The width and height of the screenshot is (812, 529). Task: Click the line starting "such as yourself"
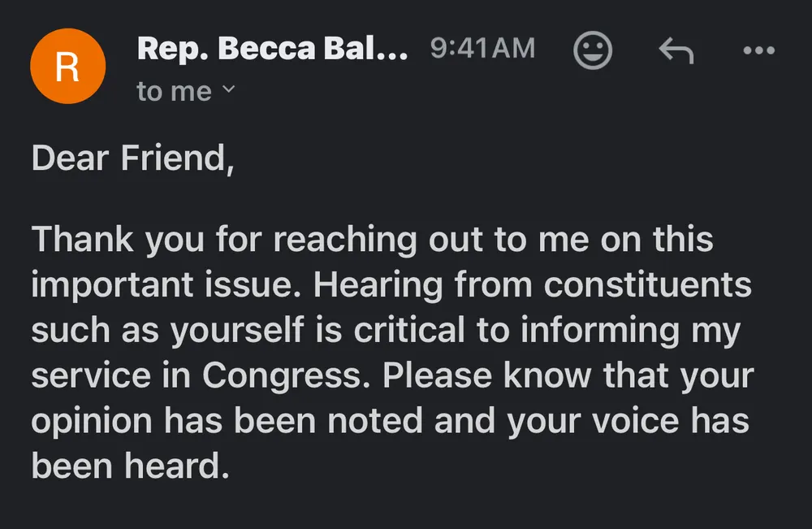tap(386, 331)
